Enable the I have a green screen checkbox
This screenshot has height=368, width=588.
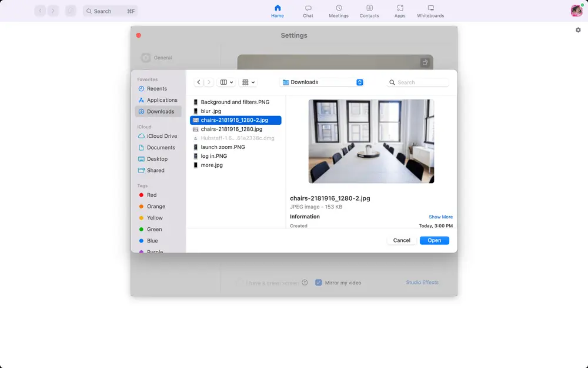click(242, 283)
